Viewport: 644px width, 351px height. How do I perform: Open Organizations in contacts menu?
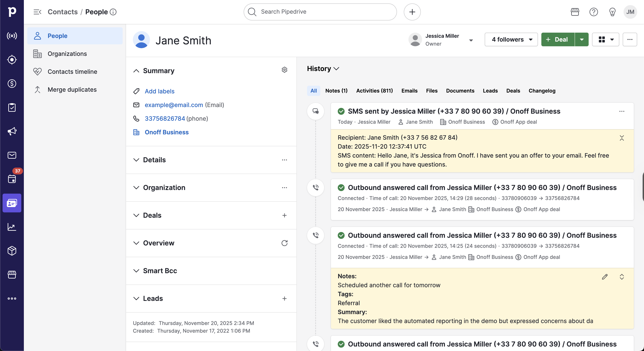point(75,54)
